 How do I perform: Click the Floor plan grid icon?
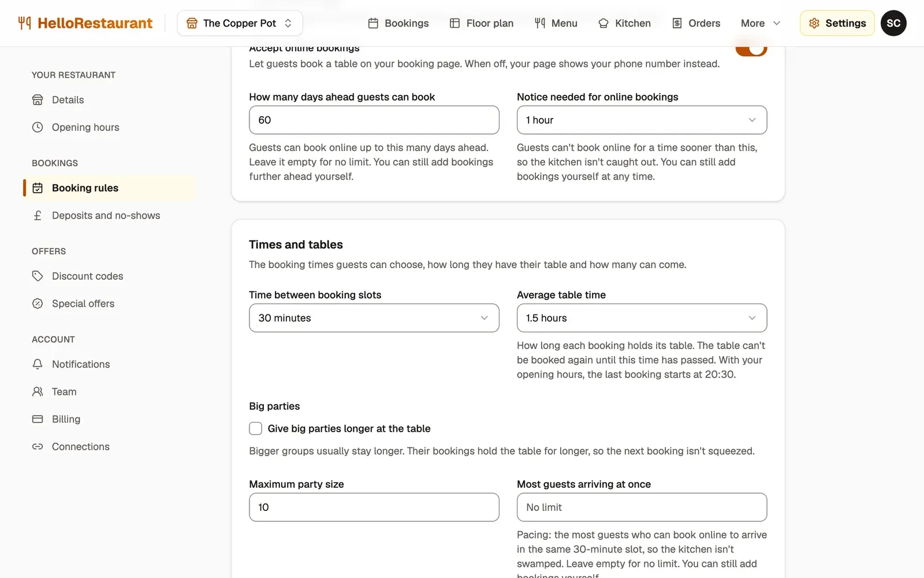[454, 23]
